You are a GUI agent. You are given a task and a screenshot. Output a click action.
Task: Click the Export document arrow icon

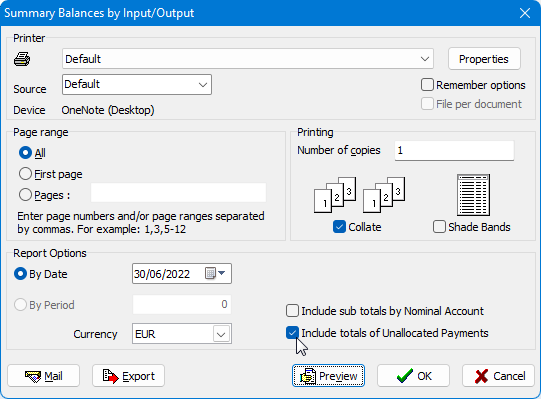click(110, 376)
